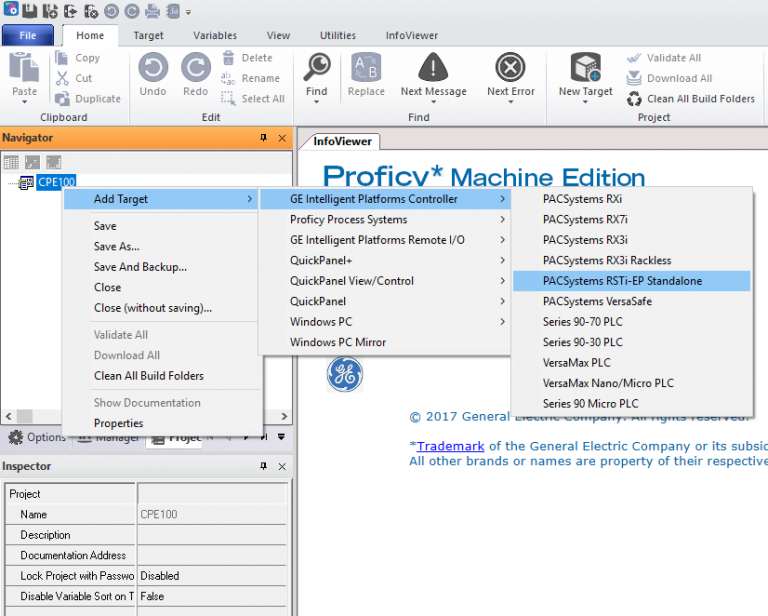This screenshot has width=768, height=616.
Task: Click the Undo icon in the ribbon
Action: [153, 69]
